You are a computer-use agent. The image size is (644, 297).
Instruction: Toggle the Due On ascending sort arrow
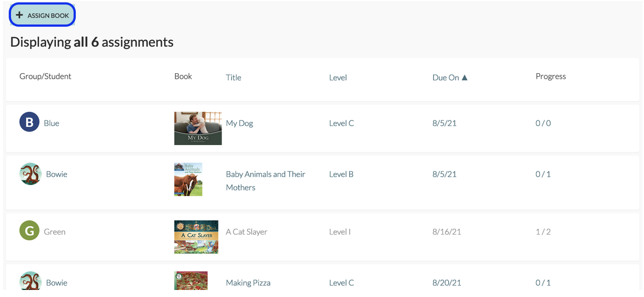coord(465,78)
